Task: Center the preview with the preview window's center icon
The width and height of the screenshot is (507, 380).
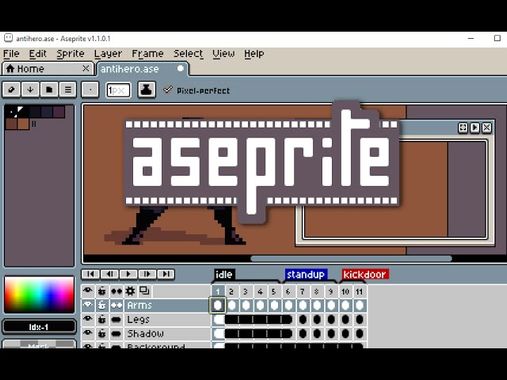Action: click(x=463, y=127)
